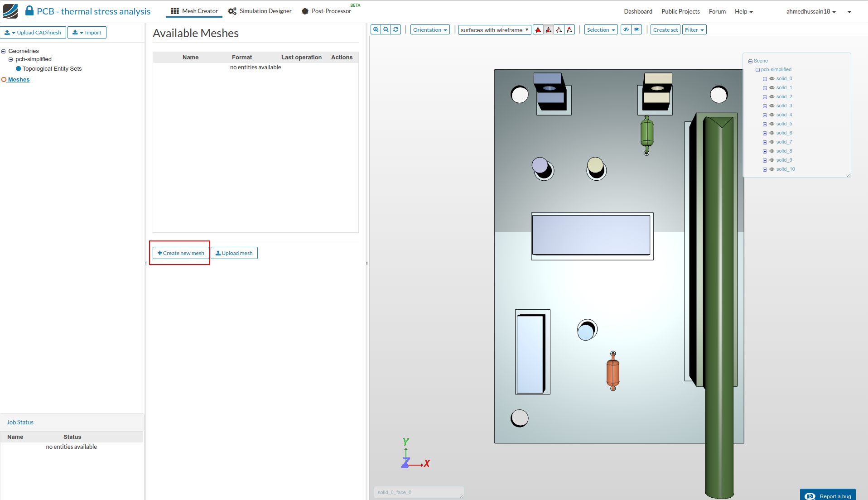Toggle visibility of solid_1
This screenshot has height=500, width=868.
(772, 88)
